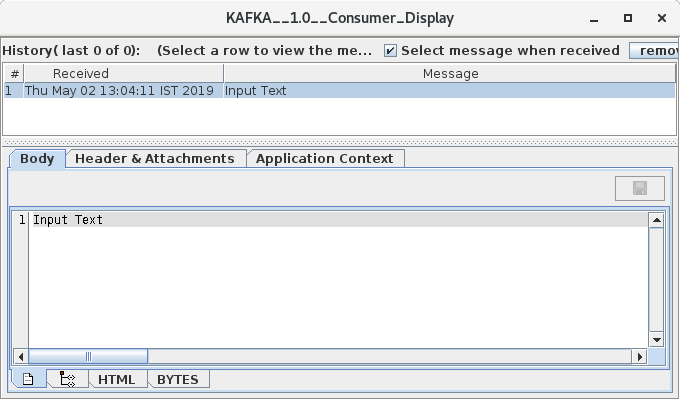
Task: Open the tree view icon tab
Action: 67,379
